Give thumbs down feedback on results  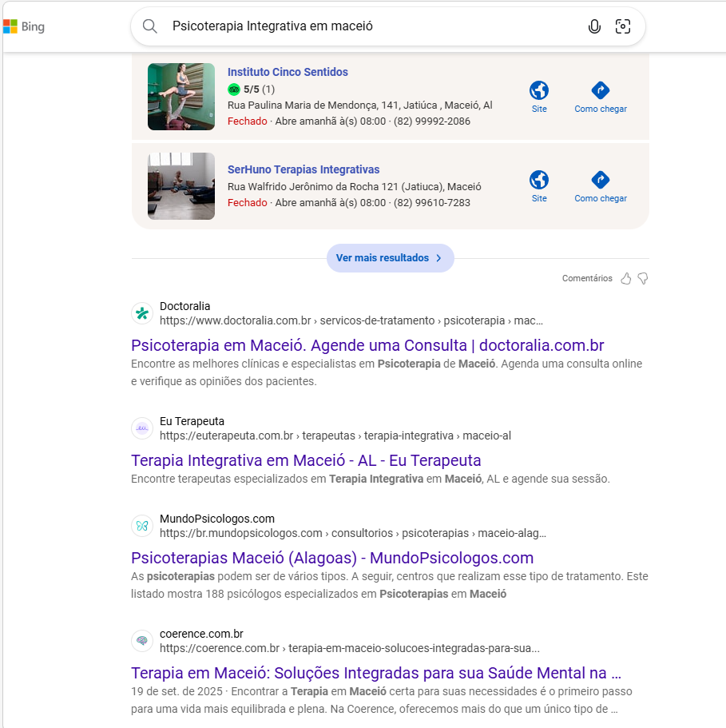(643, 279)
